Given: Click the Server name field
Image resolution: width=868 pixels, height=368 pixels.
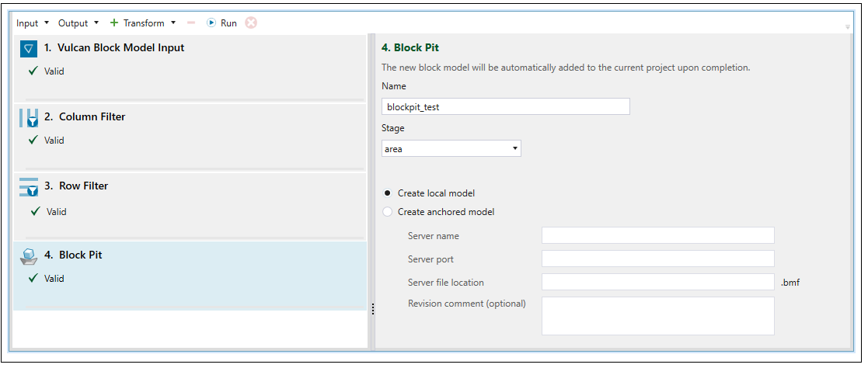Looking at the screenshot, I should pyautogui.click(x=657, y=235).
